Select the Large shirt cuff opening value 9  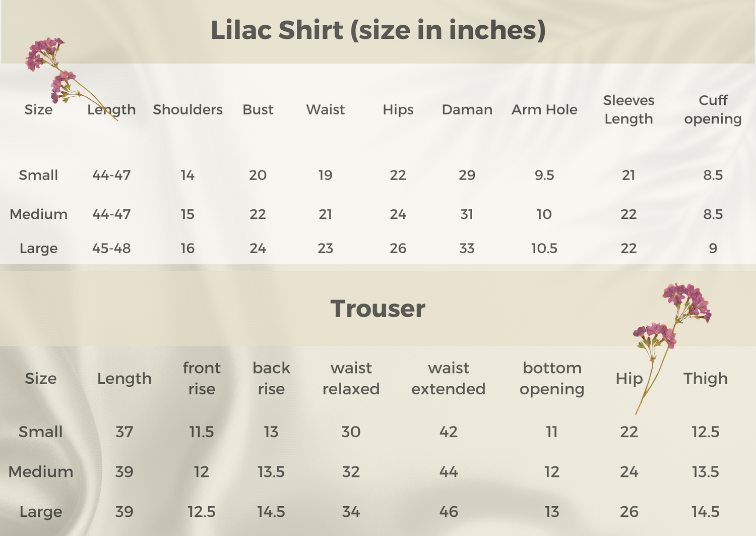713,248
